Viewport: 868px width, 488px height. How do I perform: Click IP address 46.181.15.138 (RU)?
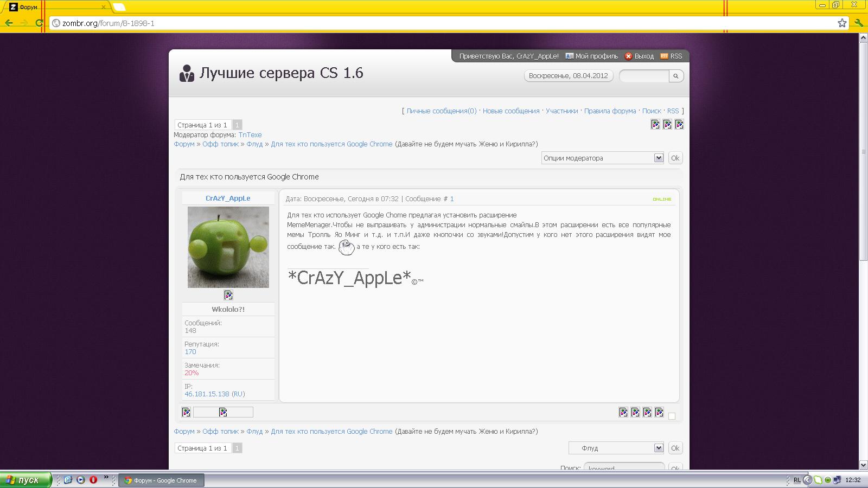215,394
